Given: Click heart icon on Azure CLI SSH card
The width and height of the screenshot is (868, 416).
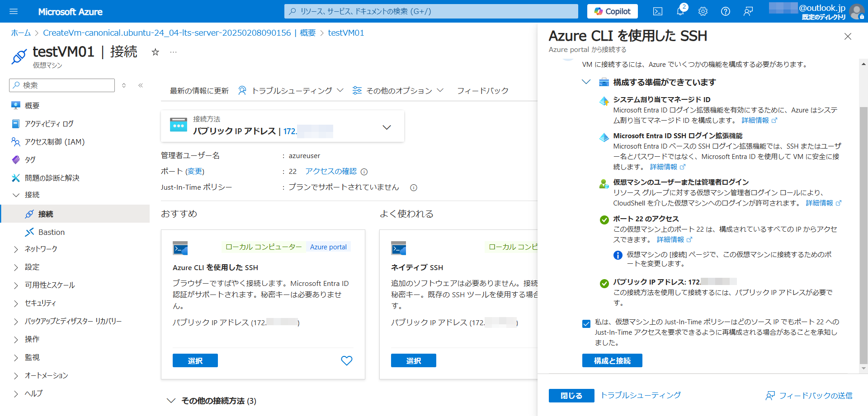Looking at the screenshot, I should pos(347,360).
